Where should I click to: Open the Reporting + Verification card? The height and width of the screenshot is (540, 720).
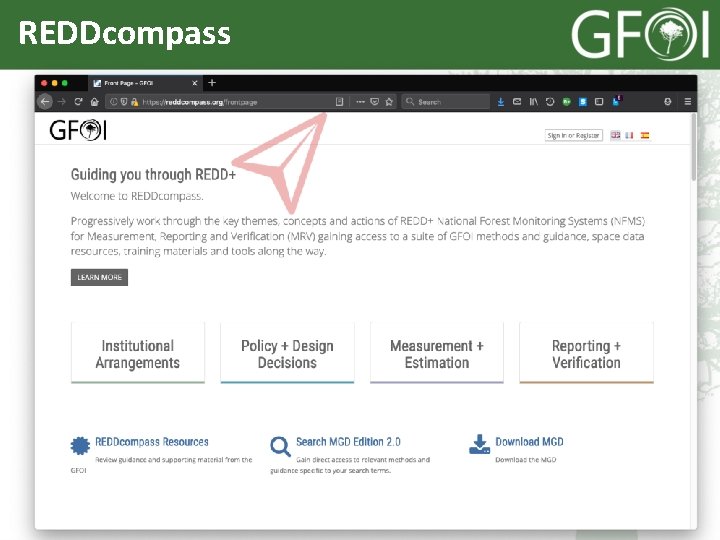pyautogui.click(x=586, y=354)
